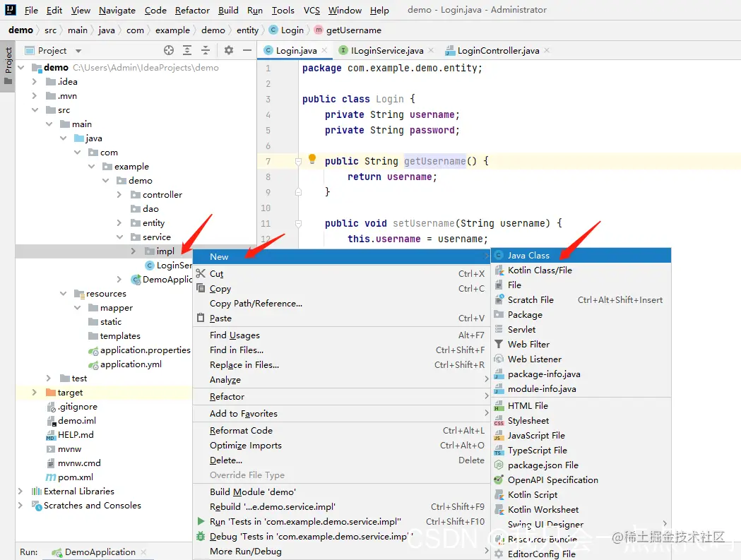Click the Copy icon in context menu
The image size is (741, 560).
coord(201,288)
